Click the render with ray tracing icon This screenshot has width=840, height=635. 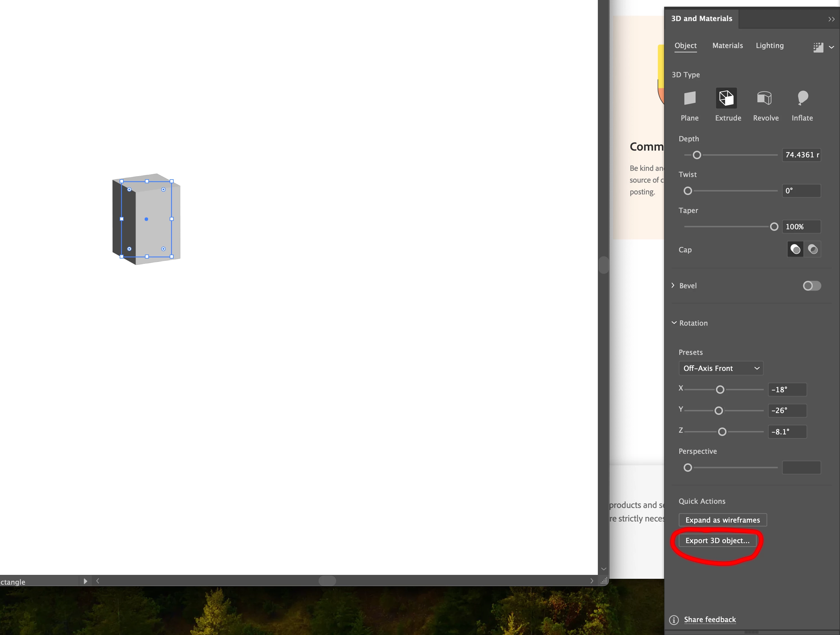coord(818,47)
